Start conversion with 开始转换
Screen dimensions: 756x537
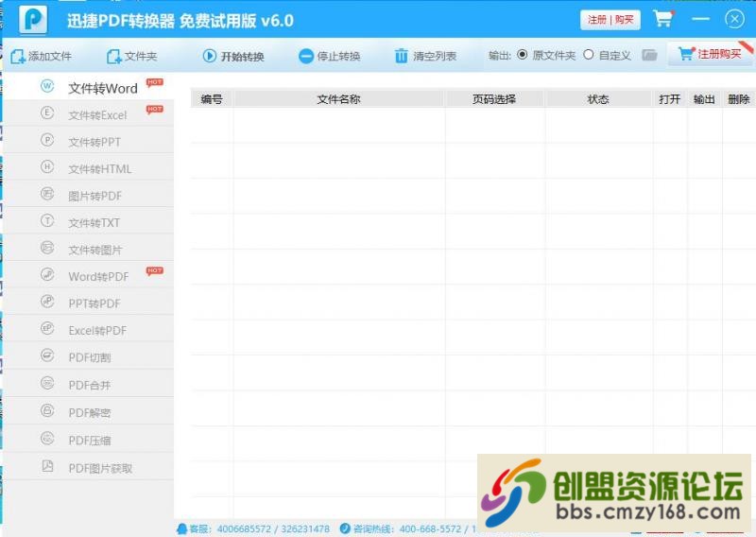pos(233,57)
